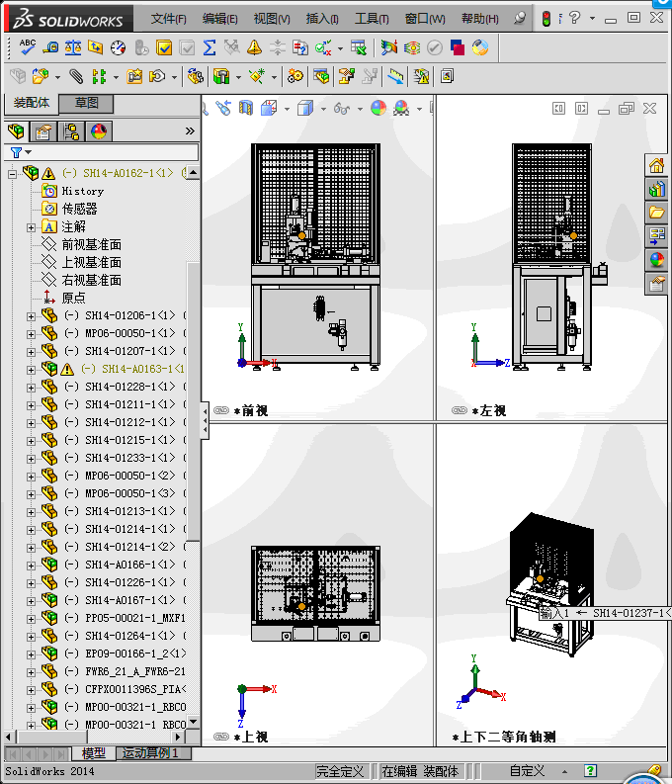Screen dimensions: 672x784
Task: Open Mass Properties balance scale icon
Action: [73, 47]
